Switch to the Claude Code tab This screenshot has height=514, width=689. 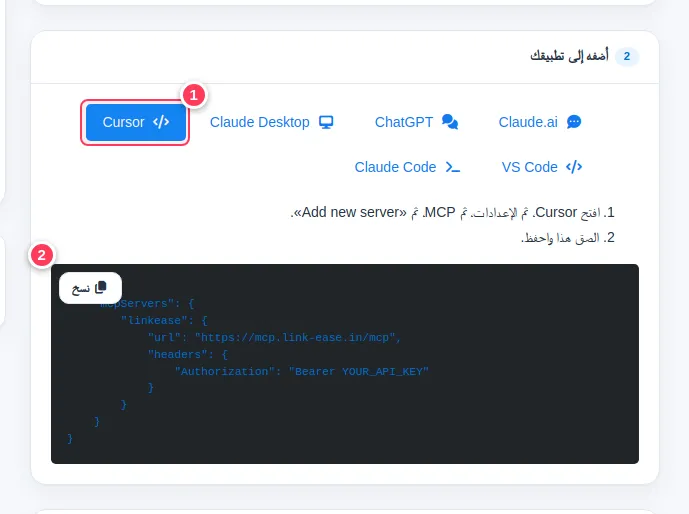(x=407, y=167)
